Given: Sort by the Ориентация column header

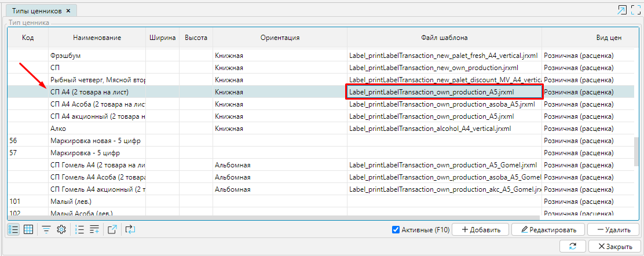Looking at the screenshot, I should pyautogui.click(x=280, y=38).
